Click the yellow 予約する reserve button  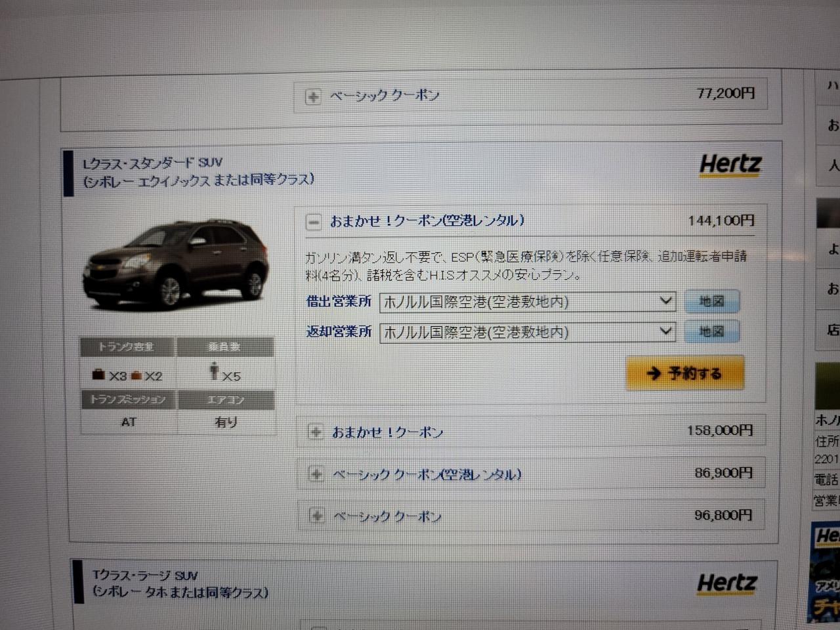pos(685,373)
